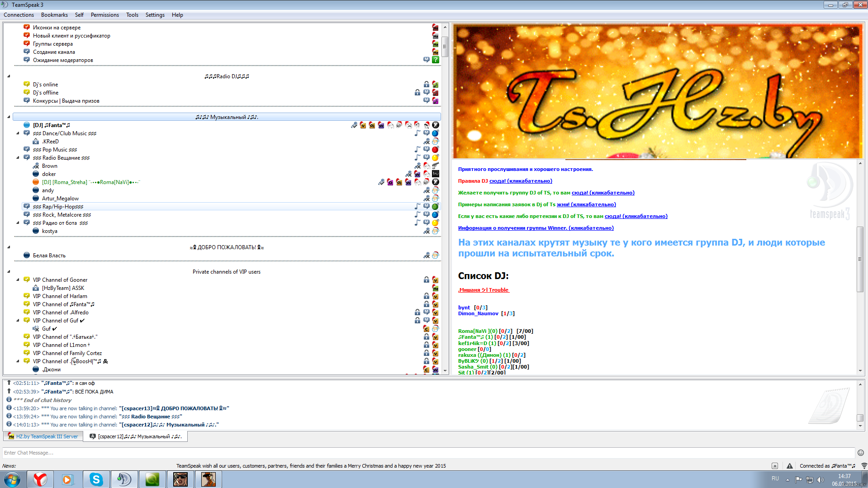868x488 pixels.
Task: Click music note icon on Pop Music row
Action: click(x=417, y=150)
